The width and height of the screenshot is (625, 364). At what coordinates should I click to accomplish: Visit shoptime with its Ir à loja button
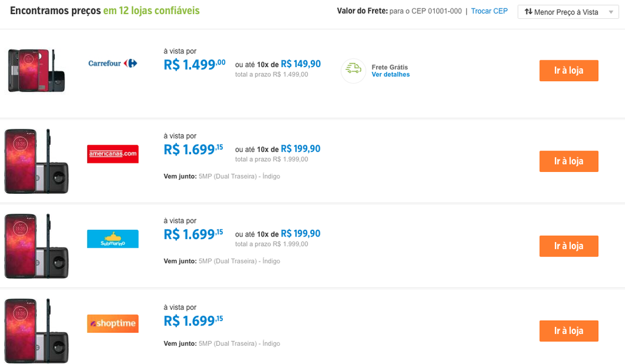[x=569, y=331]
